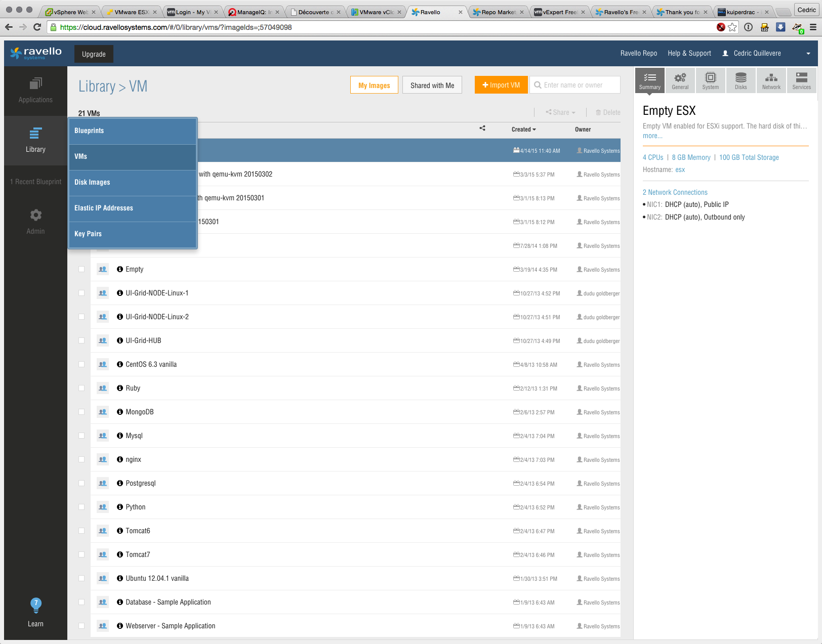Open the Share dropdown menu
The height and width of the screenshot is (644, 822).
tap(561, 112)
